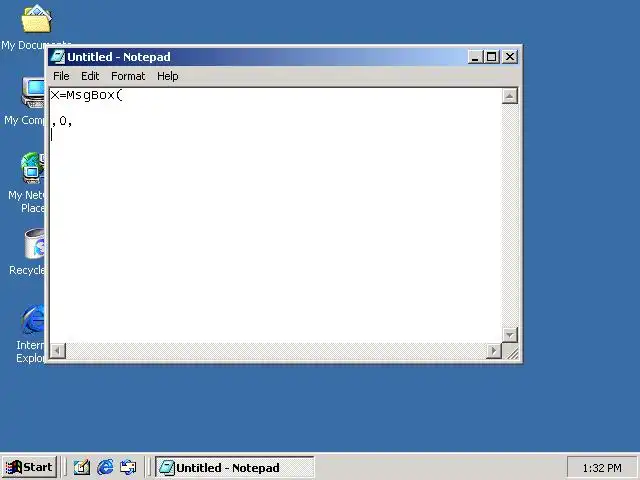The width and height of the screenshot is (640, 480).
Task: Minimize the Notepad window
Action: pos(475,57)
